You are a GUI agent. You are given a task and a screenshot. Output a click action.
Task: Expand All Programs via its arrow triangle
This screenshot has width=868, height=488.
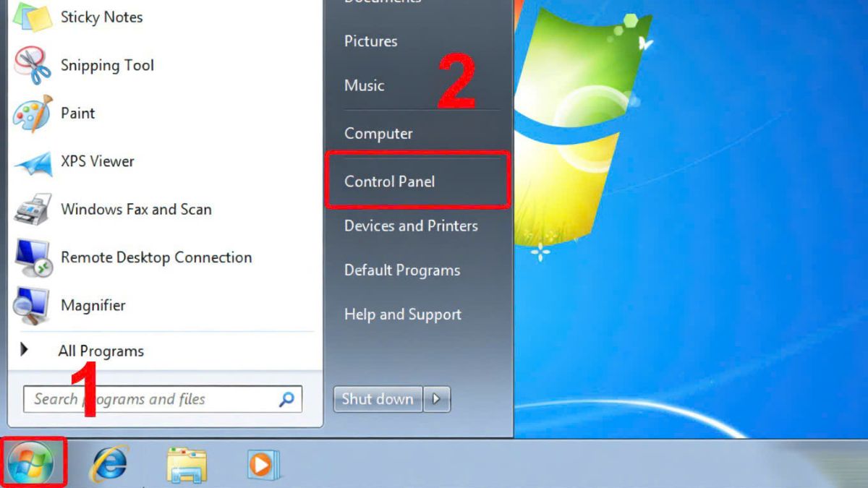(x=25, y=351)
